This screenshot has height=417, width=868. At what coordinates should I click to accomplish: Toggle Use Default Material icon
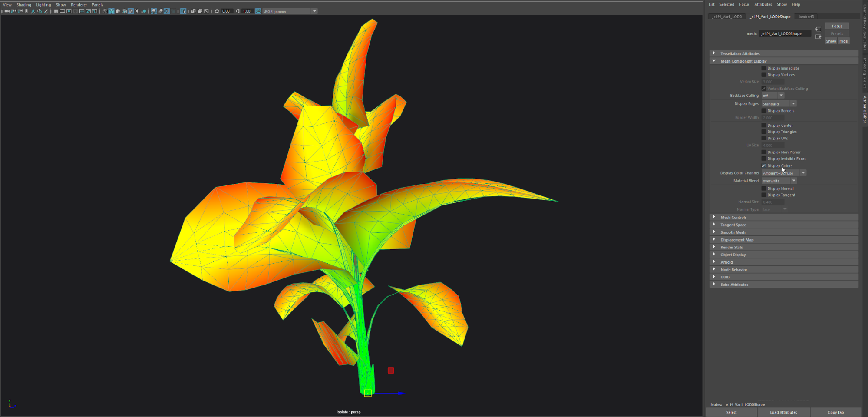tap(118, 11)
